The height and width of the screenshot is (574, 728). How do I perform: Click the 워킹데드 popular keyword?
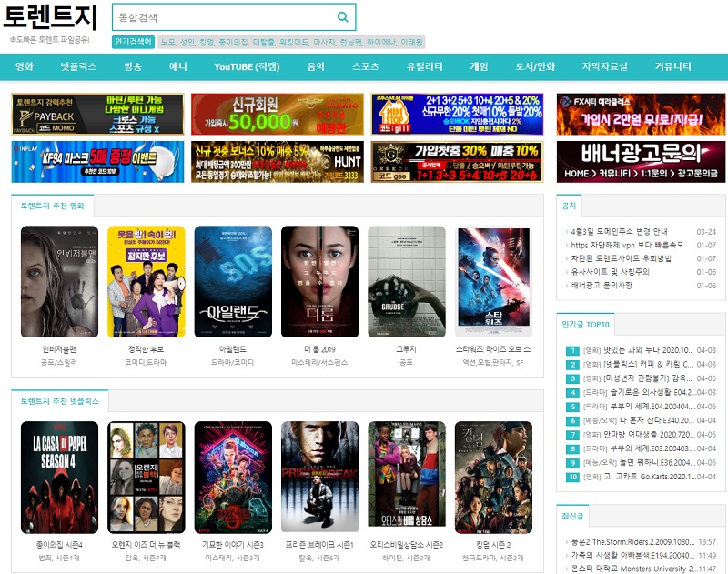pyautogui.click(x=293, y=42)
